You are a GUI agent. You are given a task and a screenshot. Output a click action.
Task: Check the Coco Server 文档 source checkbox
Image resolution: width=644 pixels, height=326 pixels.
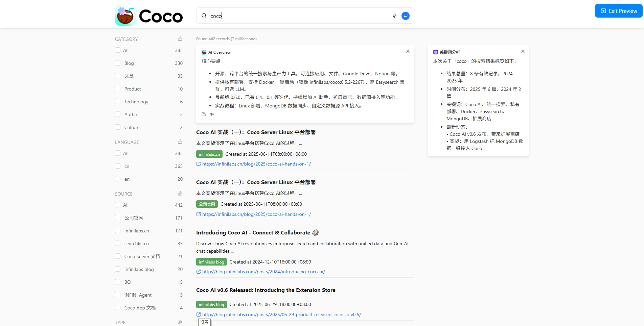point(118,256)
